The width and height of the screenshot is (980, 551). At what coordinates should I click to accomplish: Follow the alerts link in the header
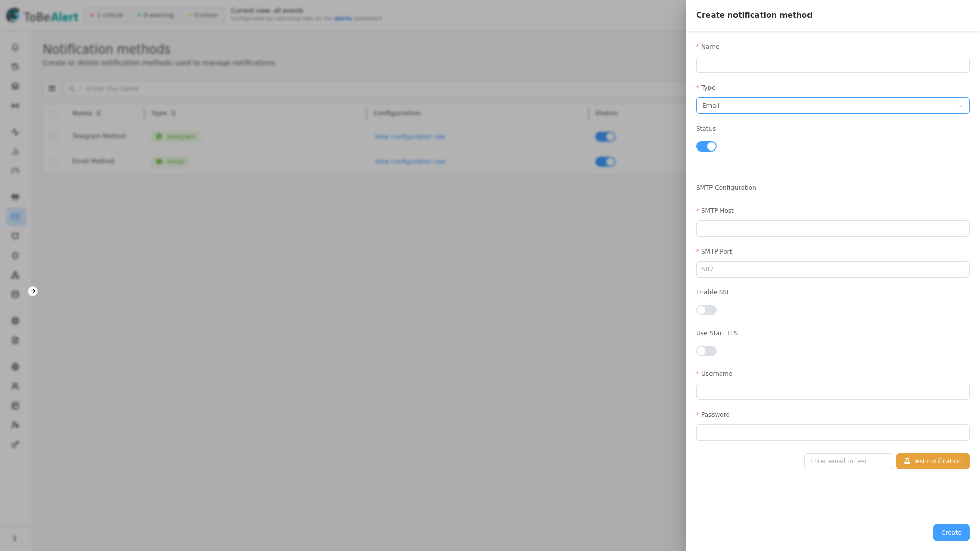(343, 19)
